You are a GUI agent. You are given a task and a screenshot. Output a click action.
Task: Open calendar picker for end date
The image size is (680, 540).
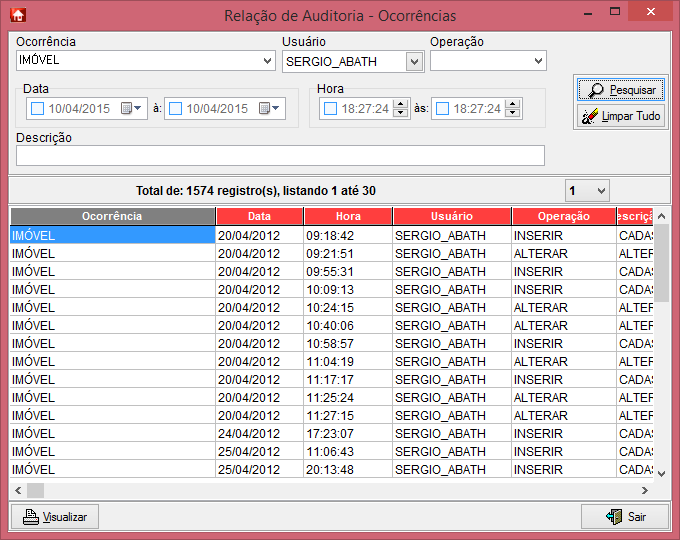click(270, 109)
